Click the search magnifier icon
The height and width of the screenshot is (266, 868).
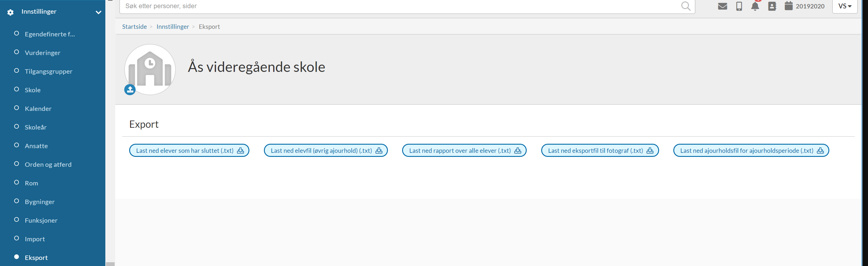coord(686,6)
